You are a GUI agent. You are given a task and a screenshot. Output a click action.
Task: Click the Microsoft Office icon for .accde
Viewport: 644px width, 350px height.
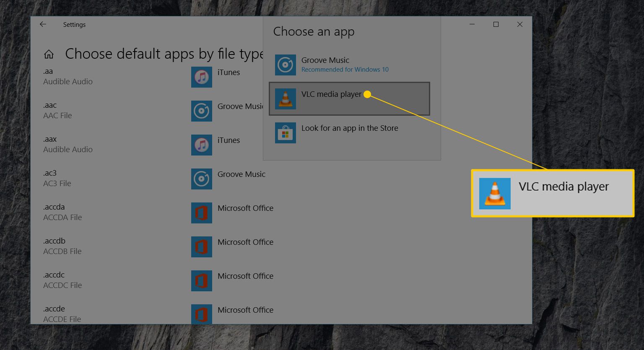(202, 314)
